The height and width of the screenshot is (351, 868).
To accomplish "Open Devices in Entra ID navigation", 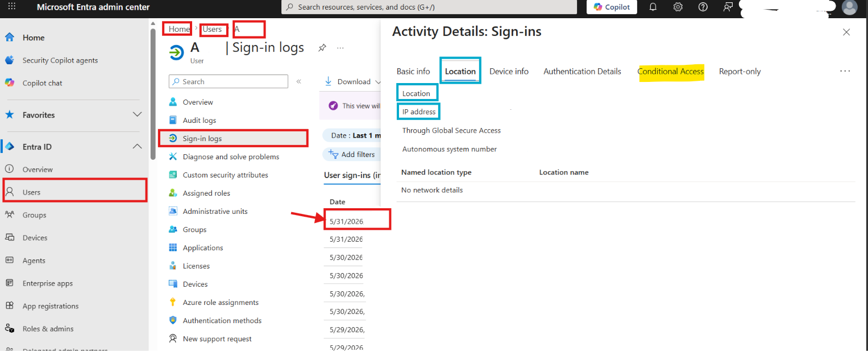I will tap(35, 238).
